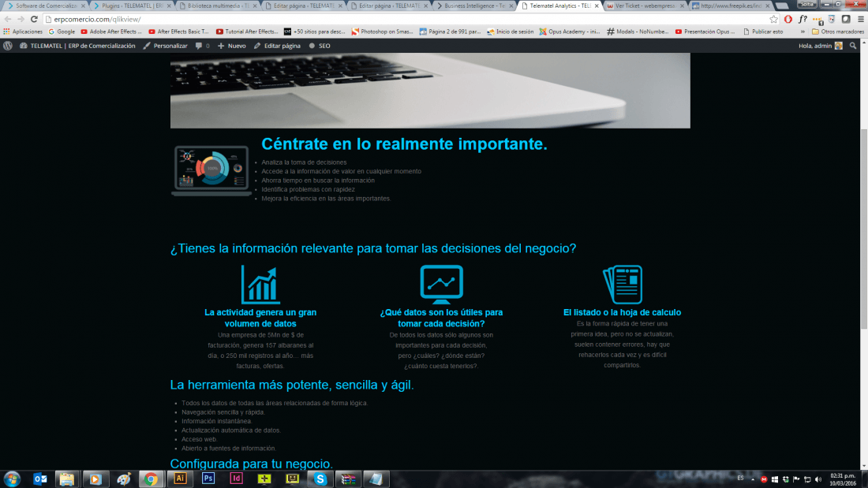
Task: Switch to Biblioteca multimedia tab
Action: click(217, 6)
